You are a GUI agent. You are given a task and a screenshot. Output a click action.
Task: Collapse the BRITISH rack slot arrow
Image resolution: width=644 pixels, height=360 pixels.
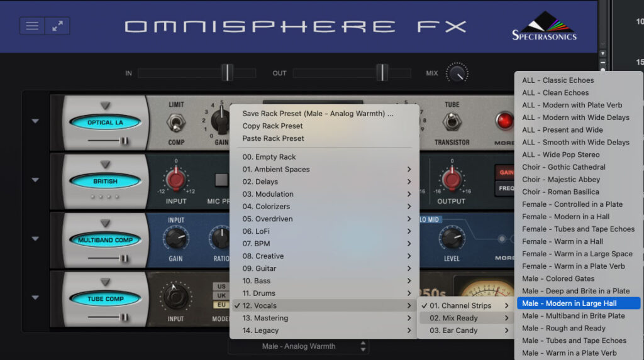click(35, 180)
